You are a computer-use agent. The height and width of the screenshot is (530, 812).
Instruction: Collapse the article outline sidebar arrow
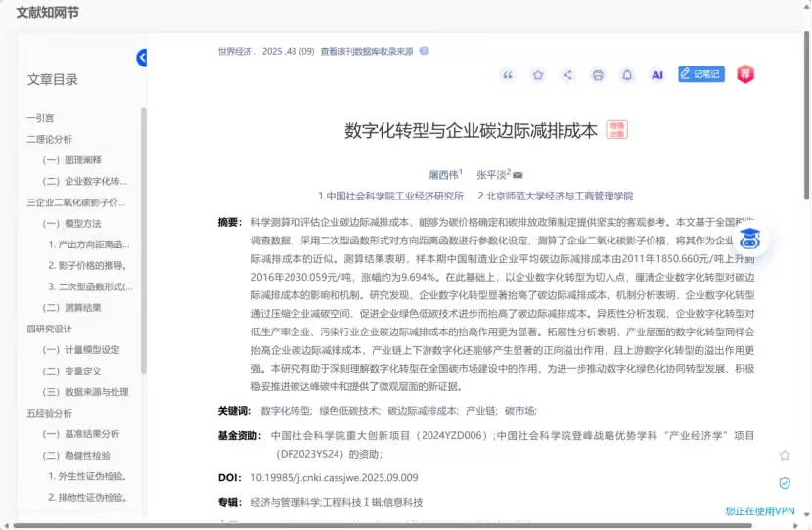142,58
